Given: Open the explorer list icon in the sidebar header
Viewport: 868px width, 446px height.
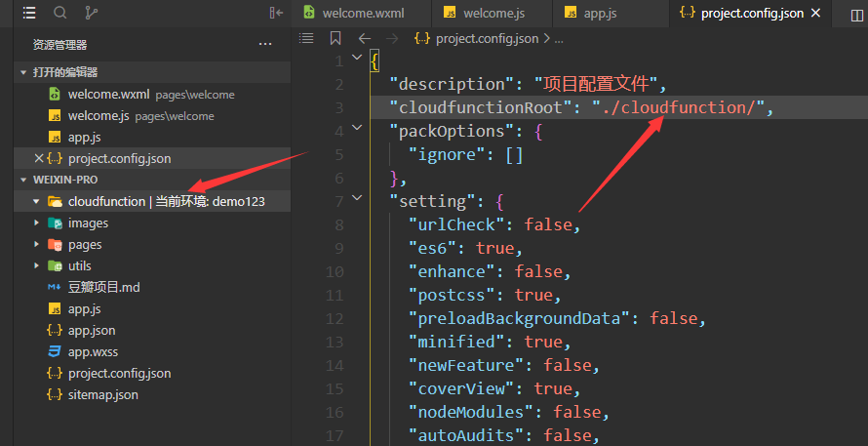Looking at the screenshot, I should (29, 13).
